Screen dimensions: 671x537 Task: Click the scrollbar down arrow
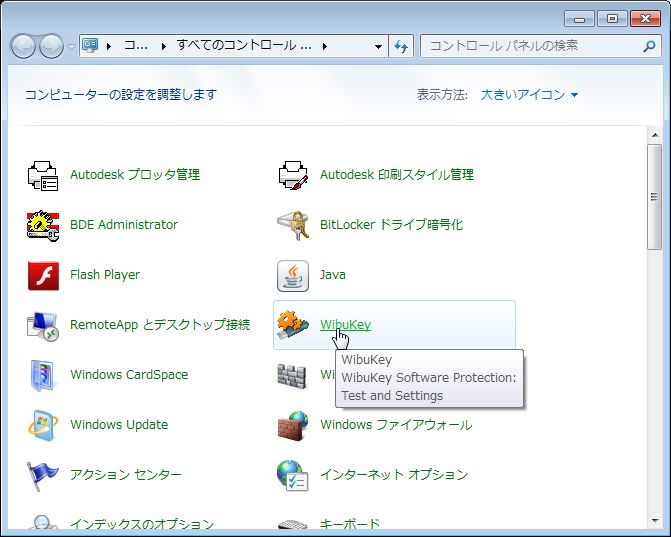coord(655,521)
